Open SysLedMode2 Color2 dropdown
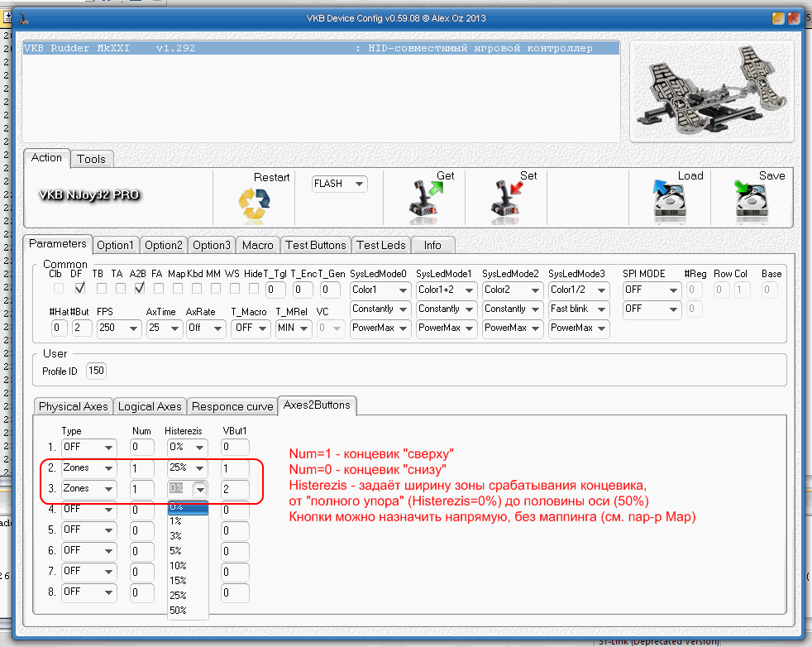This screenshot has height=647, width=812. point(512,290)
